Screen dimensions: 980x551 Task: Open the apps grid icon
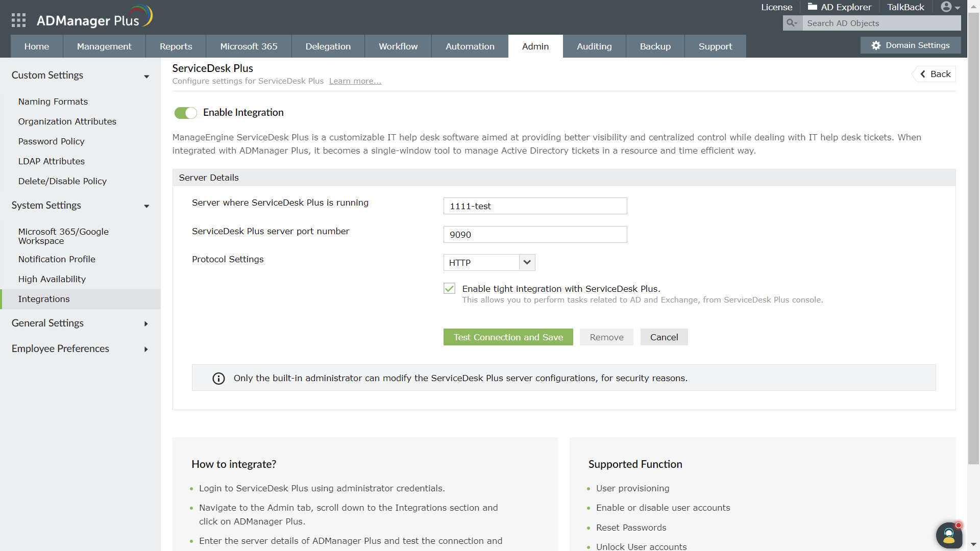click(18, 20)
